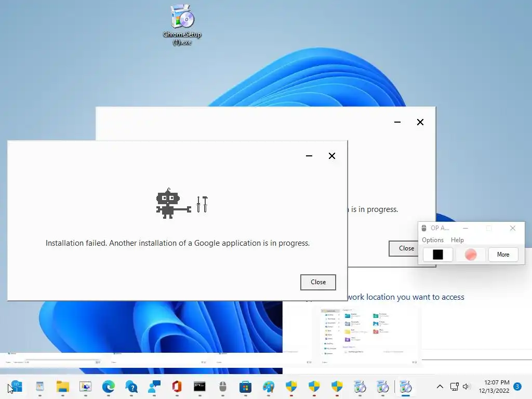Open Options menu in OP Auto Clicker
The image size is (532, 399).
(433, 240)
